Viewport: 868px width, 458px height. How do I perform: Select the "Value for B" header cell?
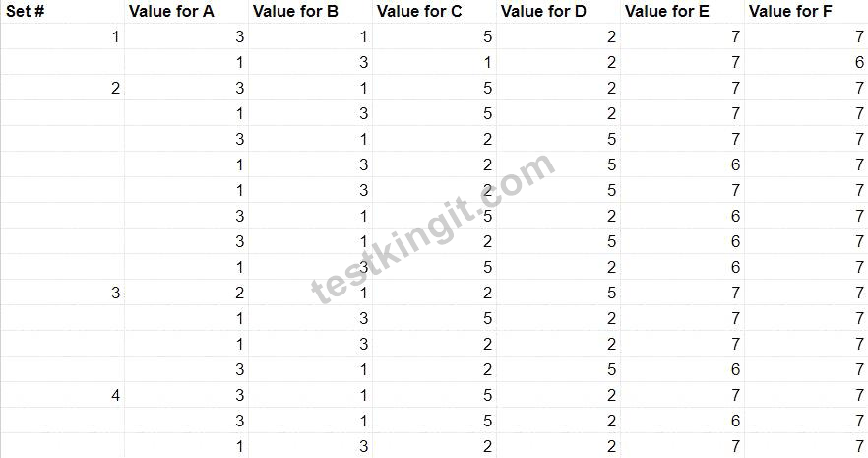310,11
